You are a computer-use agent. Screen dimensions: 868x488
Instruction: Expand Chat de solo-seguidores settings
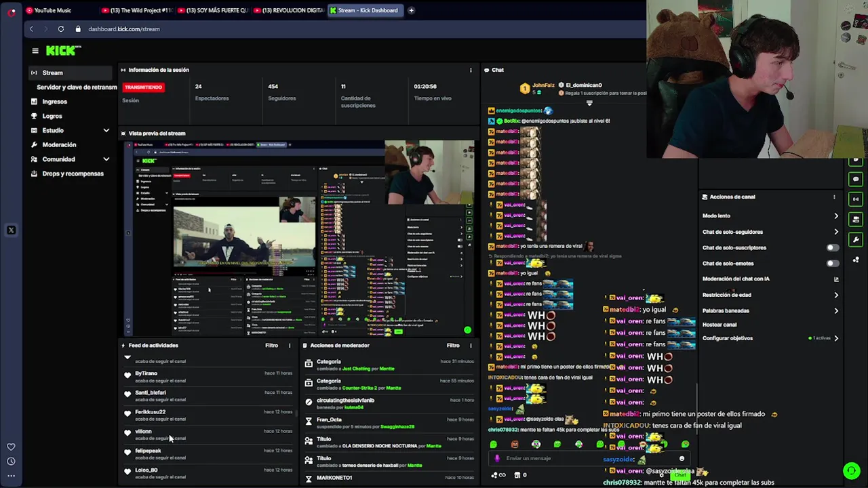click(x=835, y=232)
